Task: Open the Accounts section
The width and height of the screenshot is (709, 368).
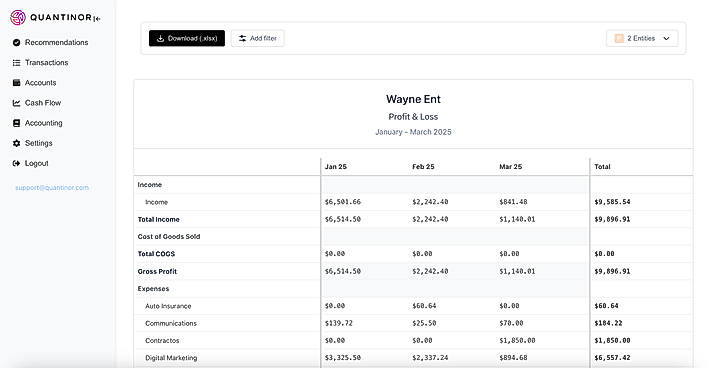Action: 41,83
